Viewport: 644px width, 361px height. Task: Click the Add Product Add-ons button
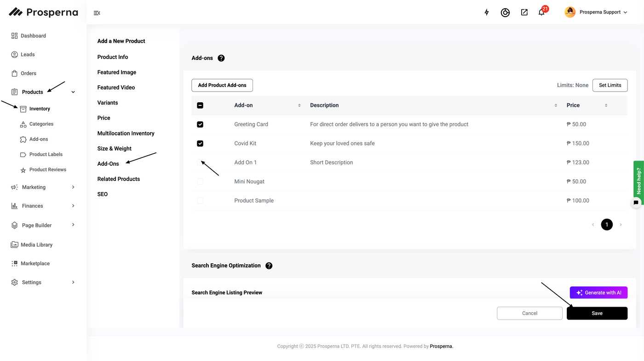tap(222, 85)
